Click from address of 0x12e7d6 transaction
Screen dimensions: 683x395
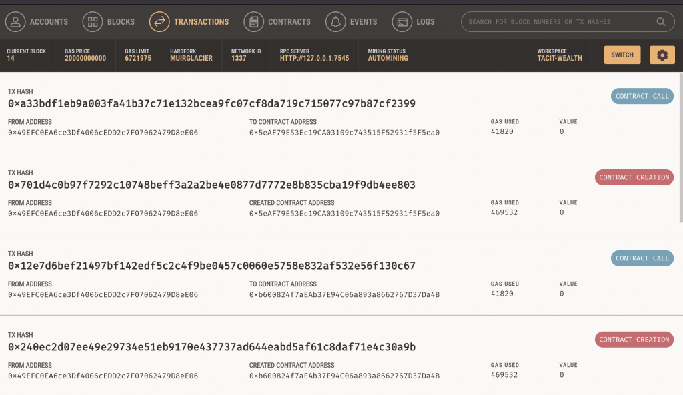(103, 295)
